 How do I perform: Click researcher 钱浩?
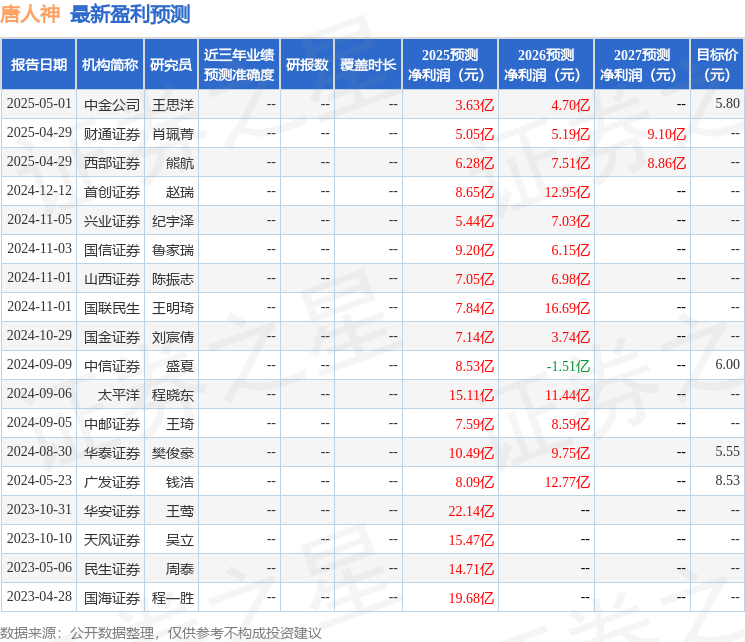[x=180, y=482]
